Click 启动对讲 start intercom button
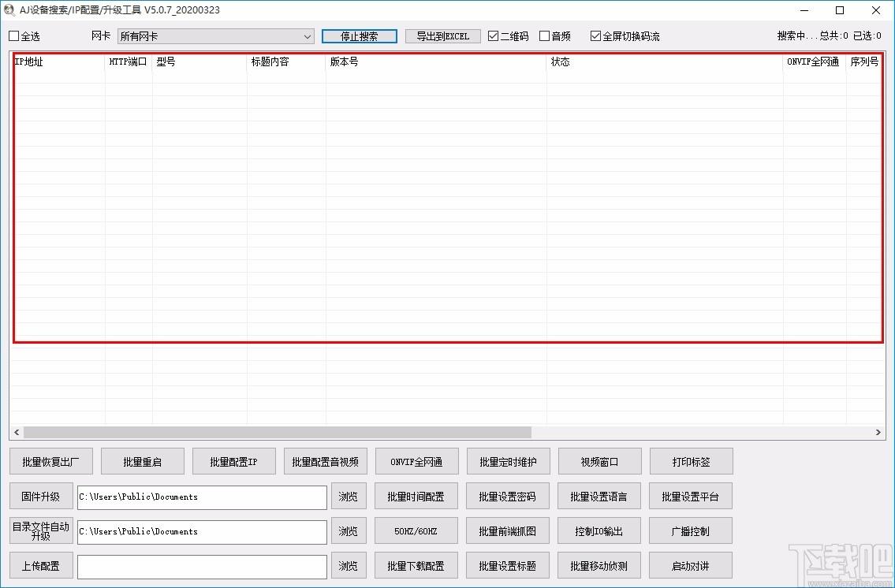Image resolution: width=895 pixels, height=588 pixels. (691, 566)
